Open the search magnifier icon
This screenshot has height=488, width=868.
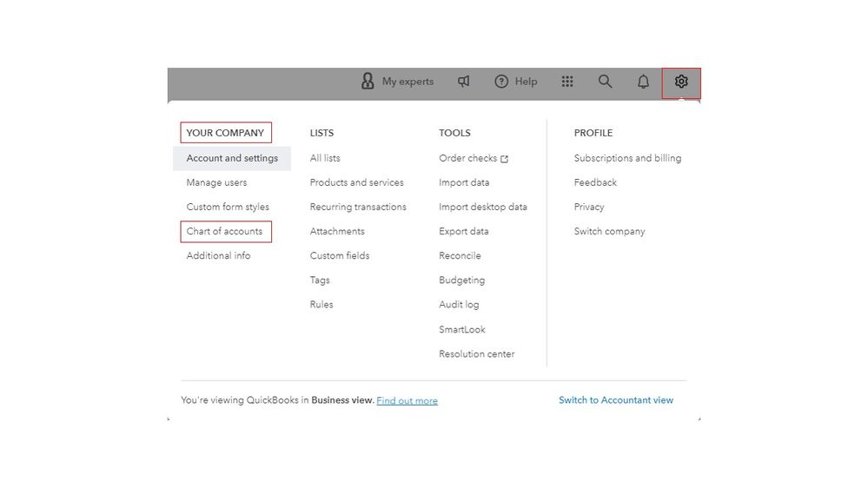click(605, 82)
